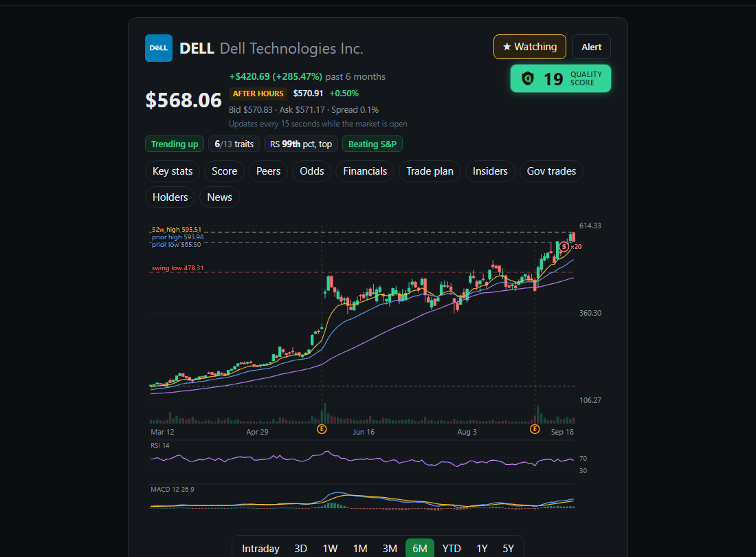Open the Gov trades section
This screenshot has height=557, width=756.
coord(551,171)
